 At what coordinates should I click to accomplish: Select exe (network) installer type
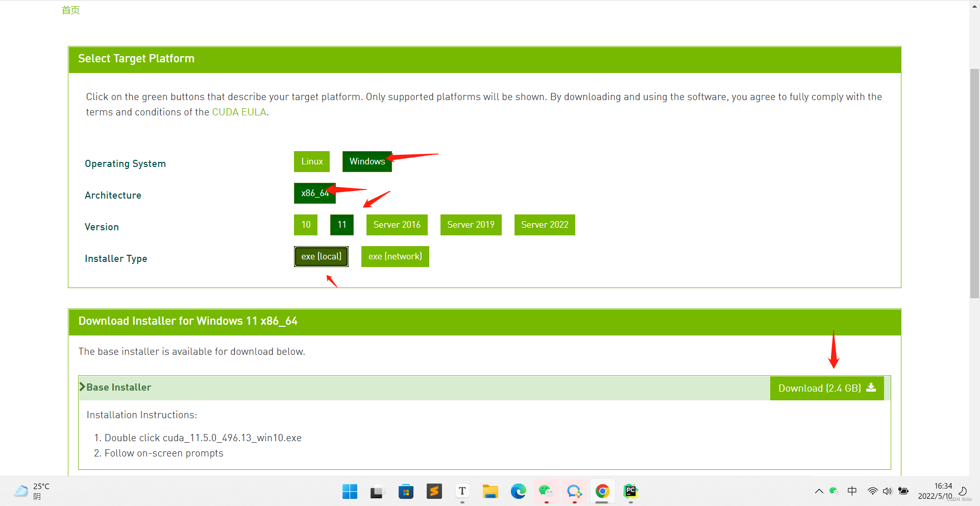click(395, 256)
